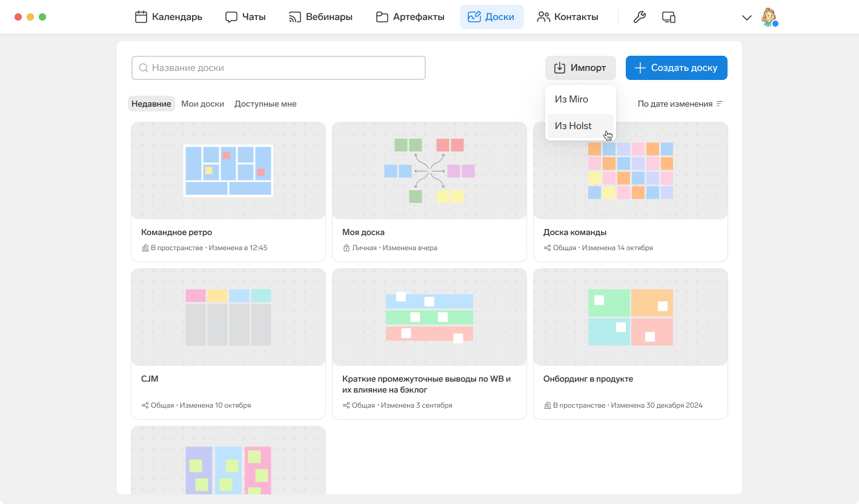The width and height of the screenshot is (859, 504).
Task: Switch to the Мои доски tab
Action: tap(203, 104)
